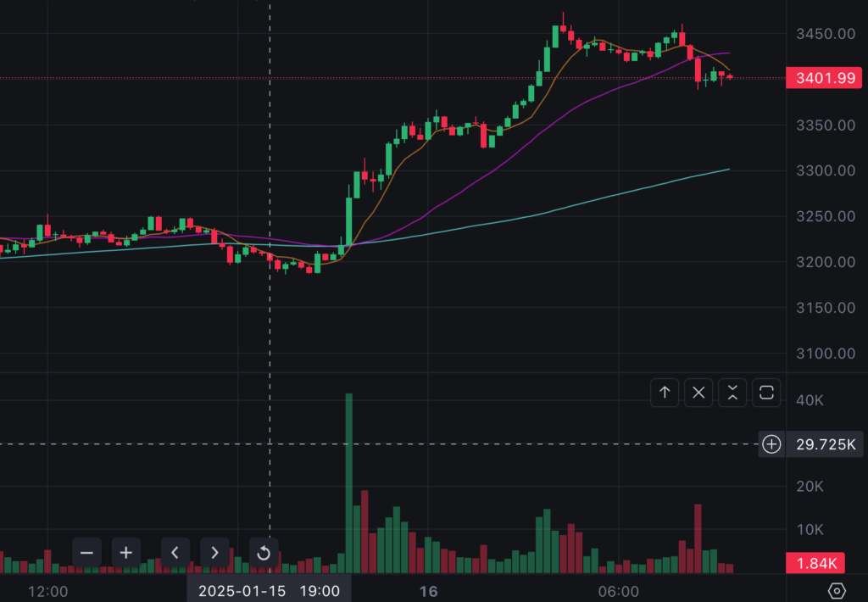Click the 3350.00 price axis label

[x=826, y=125]
